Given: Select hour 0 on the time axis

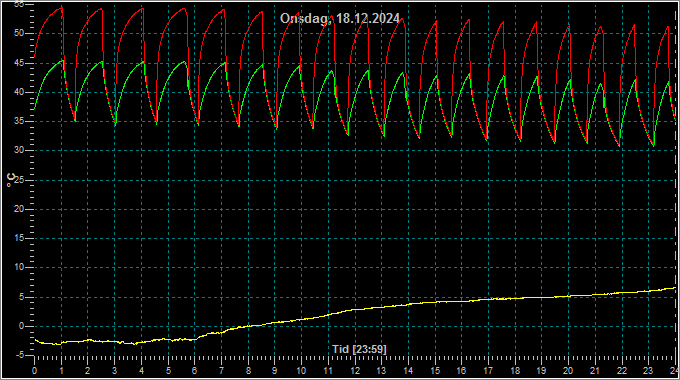Looking at the screenshot, I should (x=35, y=371).
